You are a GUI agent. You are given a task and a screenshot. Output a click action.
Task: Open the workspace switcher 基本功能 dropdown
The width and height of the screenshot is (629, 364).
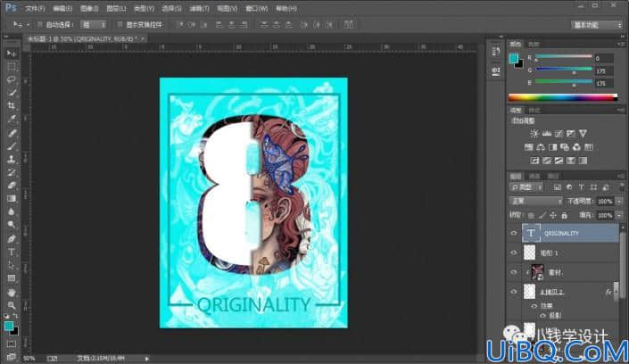[x=597, y=25]
